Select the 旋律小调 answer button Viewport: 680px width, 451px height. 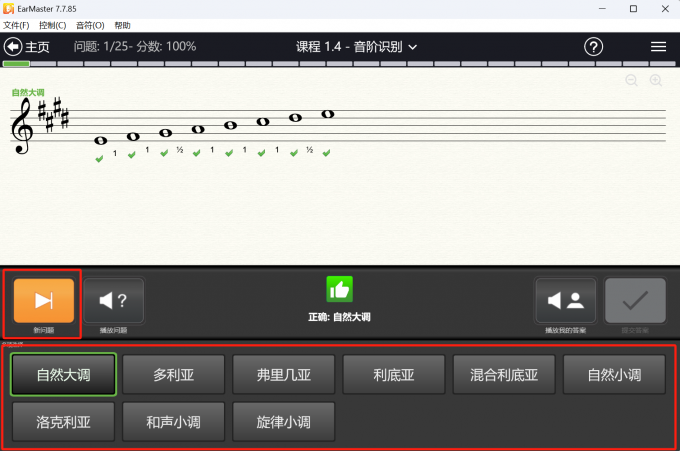point(284,422)
